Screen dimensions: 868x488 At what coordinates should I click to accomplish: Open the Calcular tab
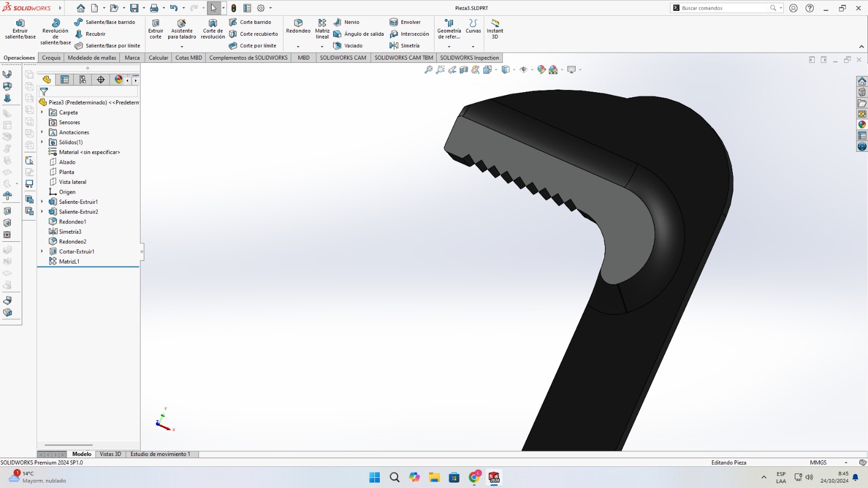click(x=158, y=57)
